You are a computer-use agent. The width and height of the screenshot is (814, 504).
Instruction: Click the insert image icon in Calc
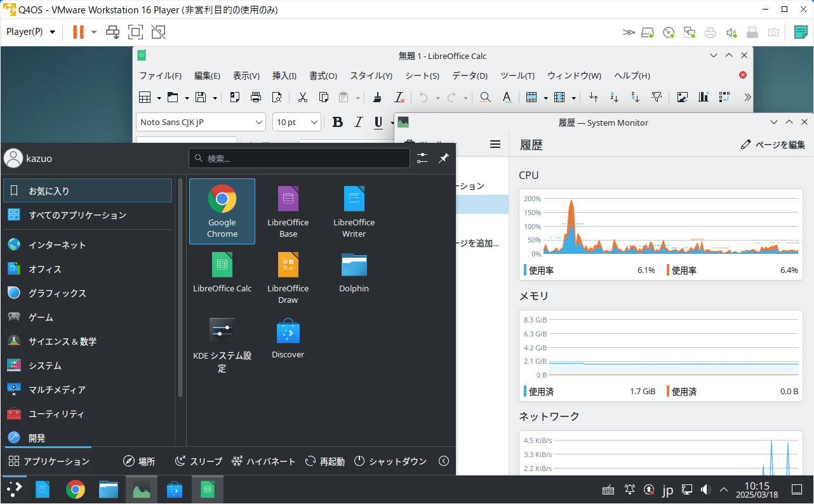pos(683,97)
